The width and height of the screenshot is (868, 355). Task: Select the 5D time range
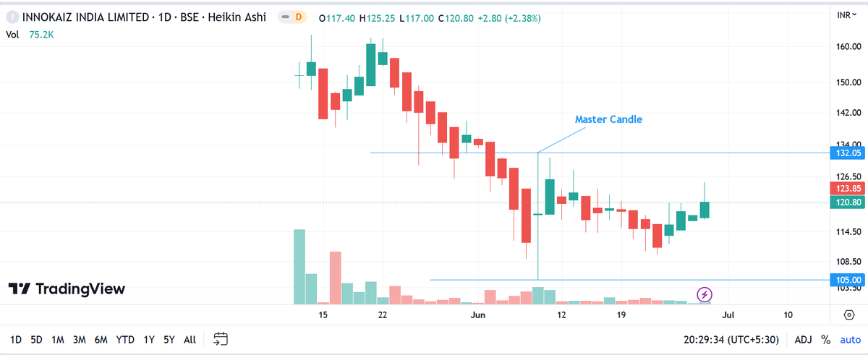(x=37, y=339)
